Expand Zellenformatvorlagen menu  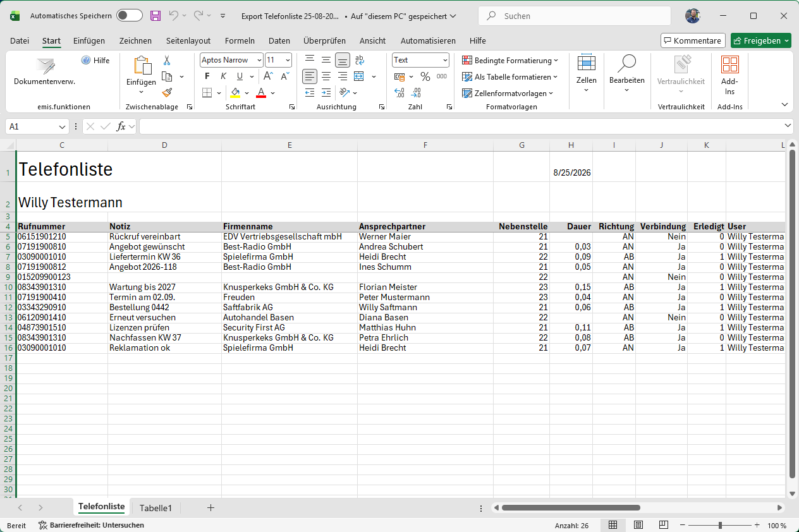508,94
